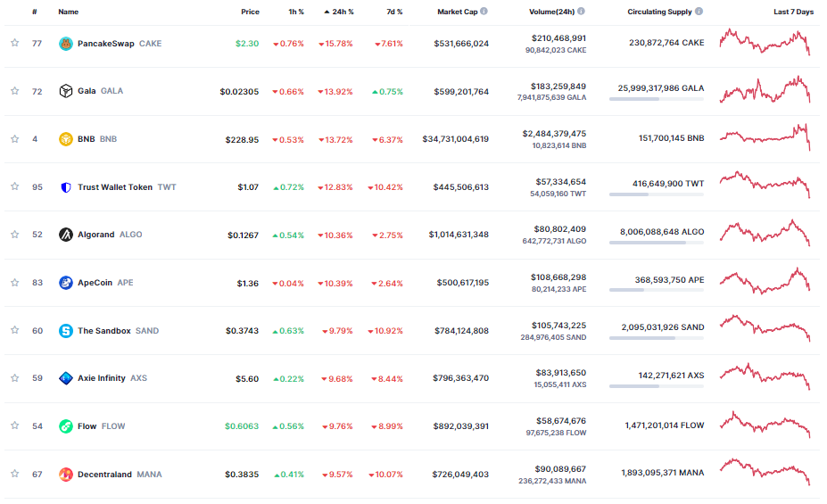Favorite Decentraland using its star
The image size is (827, 504).
[14, 474]
